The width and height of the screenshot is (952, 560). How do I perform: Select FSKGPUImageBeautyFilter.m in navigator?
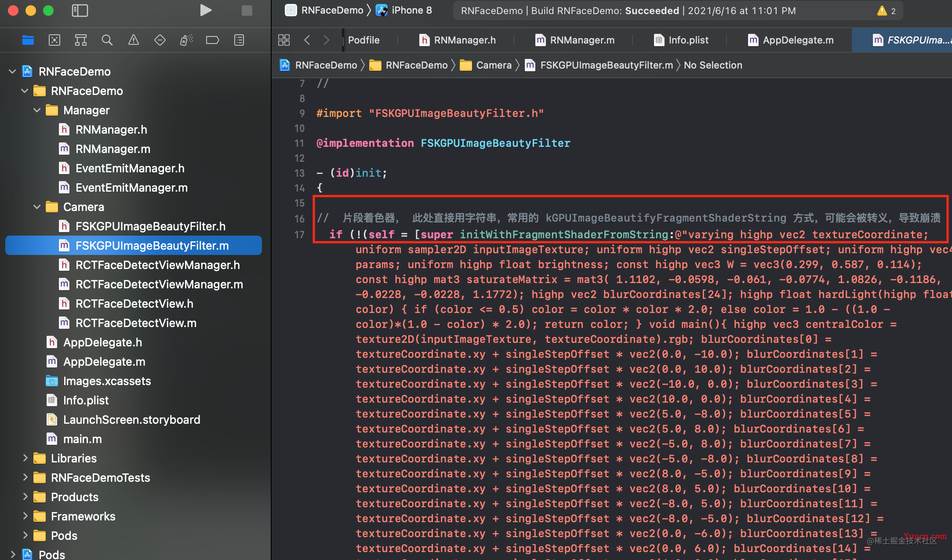tap(134, 245)
